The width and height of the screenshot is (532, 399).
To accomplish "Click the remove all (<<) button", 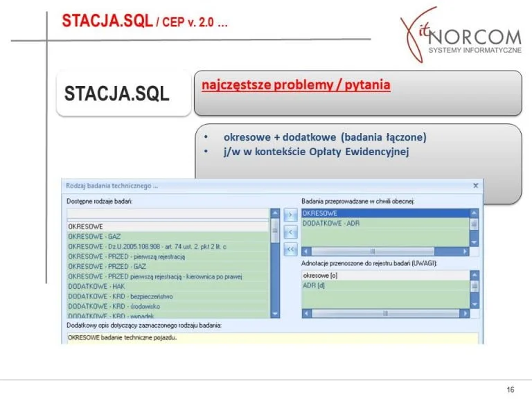I will pos(291,249).
